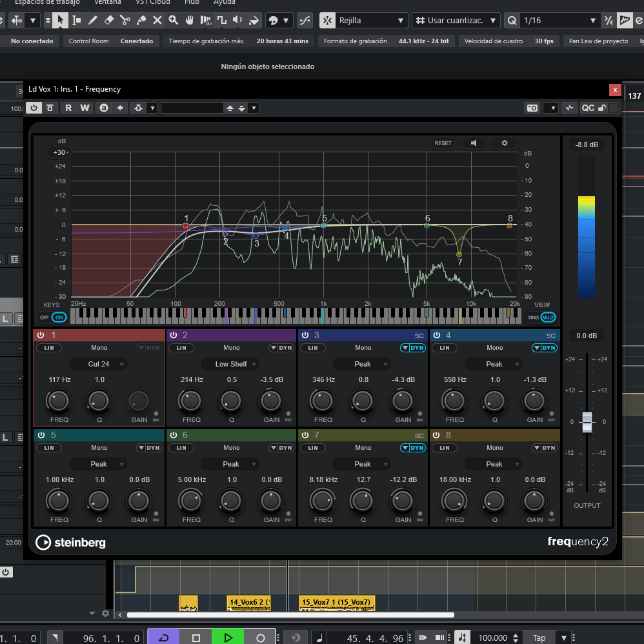Click the speaker listen icon in EQ
Image resolution: width=644 pixels, height=644 pixels.
click(474, 143)
